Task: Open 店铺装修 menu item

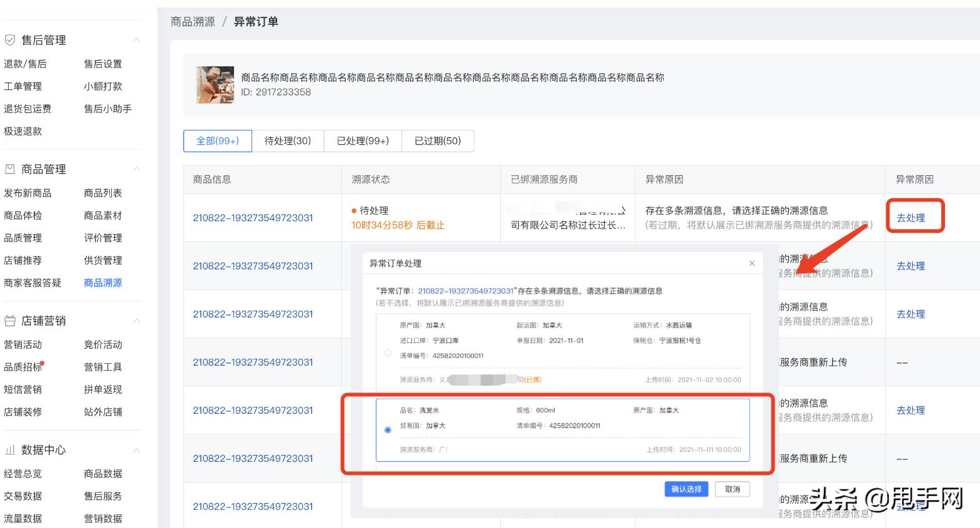Action: tap(23, 412)
